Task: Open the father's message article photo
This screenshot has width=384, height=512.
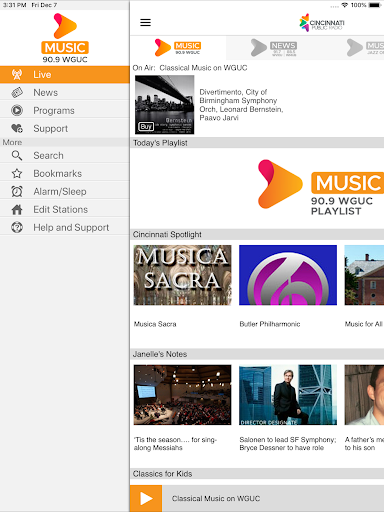Action: coord(364,395)
